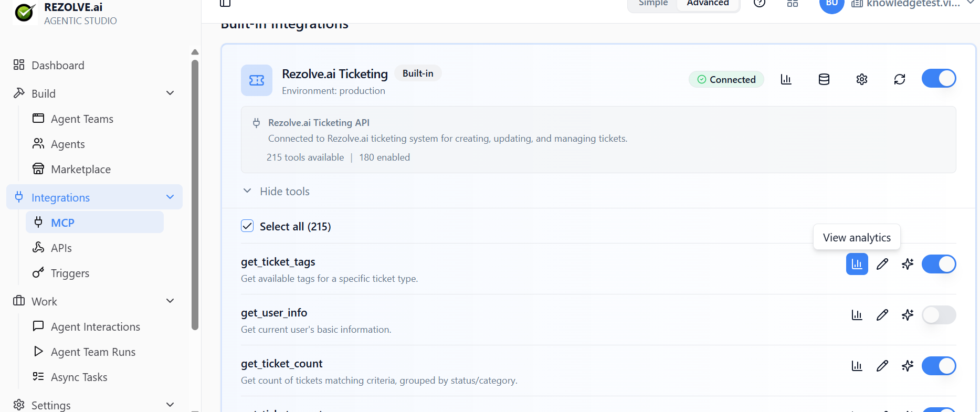Click the sidebar scrollbar thumb

click(x=195, y=195)
